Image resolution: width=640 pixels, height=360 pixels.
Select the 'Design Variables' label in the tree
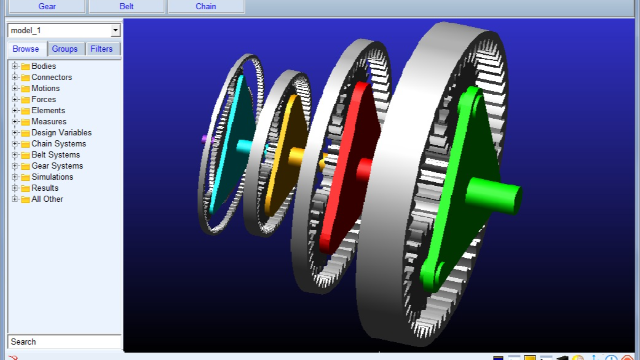(x=61, y=132)
